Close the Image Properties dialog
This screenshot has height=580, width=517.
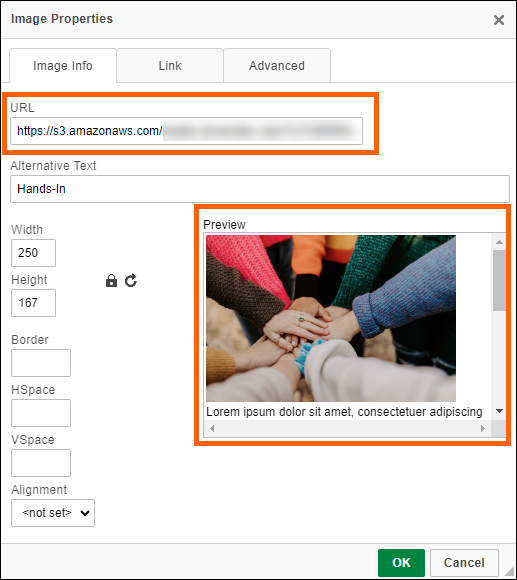[499, 20]
